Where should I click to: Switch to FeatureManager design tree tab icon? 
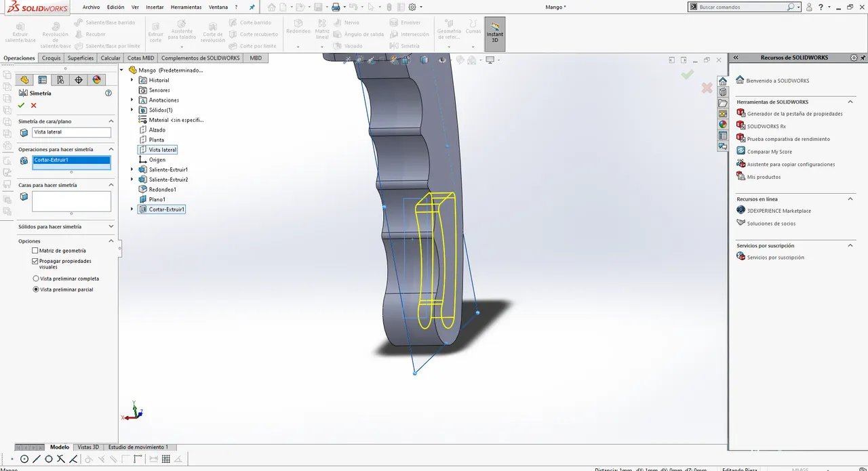[x=24, y=80]
